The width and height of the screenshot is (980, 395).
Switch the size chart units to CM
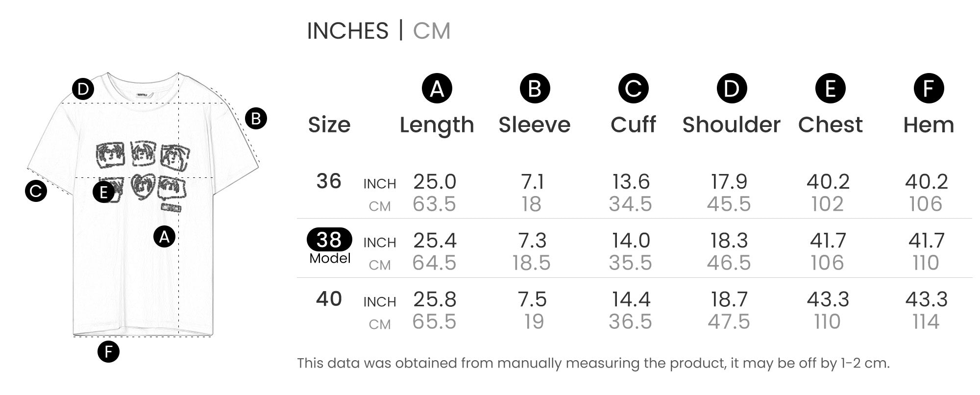coord(431,31)
